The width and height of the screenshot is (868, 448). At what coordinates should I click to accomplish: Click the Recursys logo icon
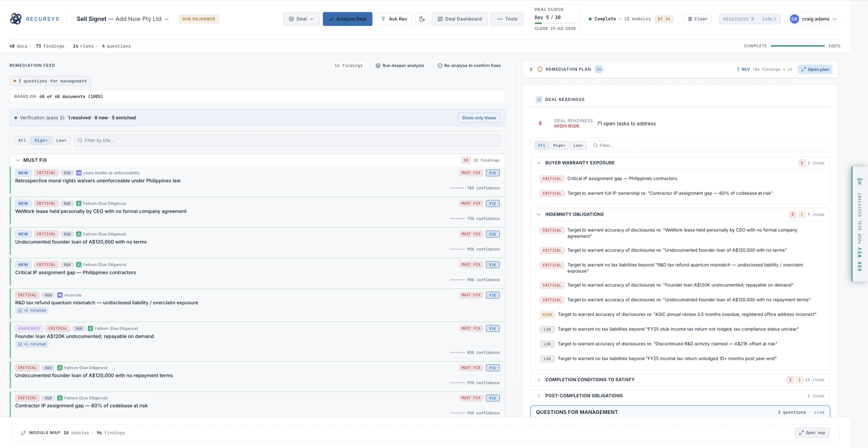(x=16, y=19)
